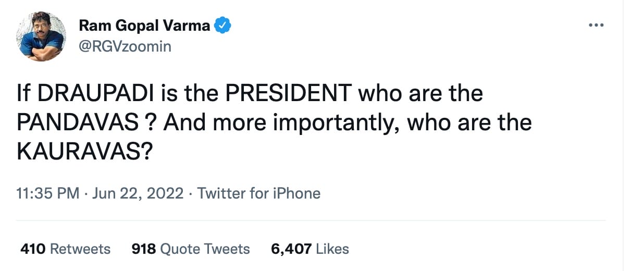Click the 11:35 PM timestamp
This screenshot has width=644, height=271.
[48, 194]
